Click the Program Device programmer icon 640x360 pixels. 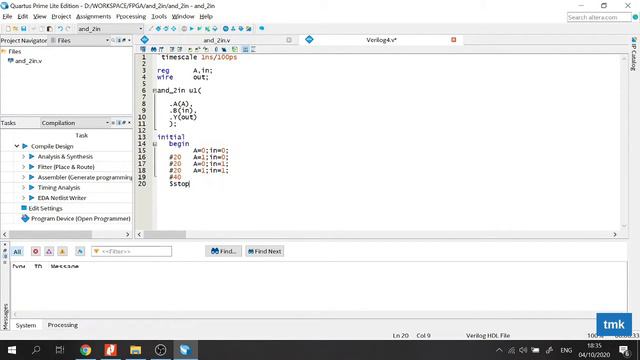pos(25,218)
